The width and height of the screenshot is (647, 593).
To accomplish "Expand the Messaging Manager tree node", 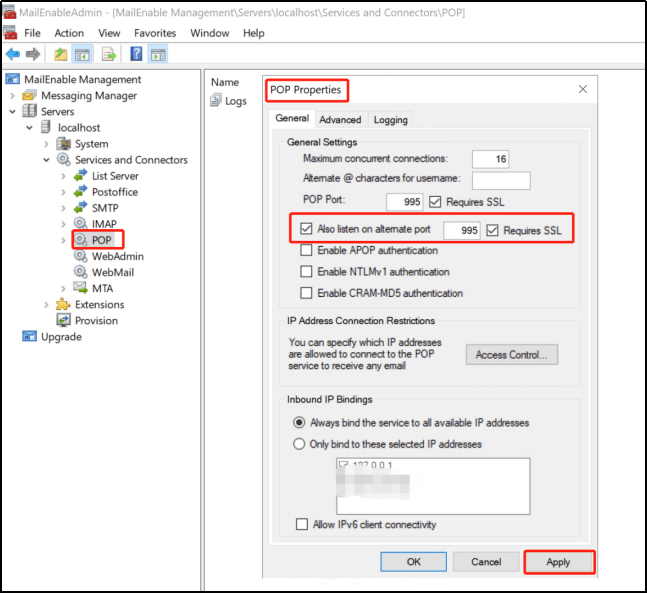I will tap(12, 96).
